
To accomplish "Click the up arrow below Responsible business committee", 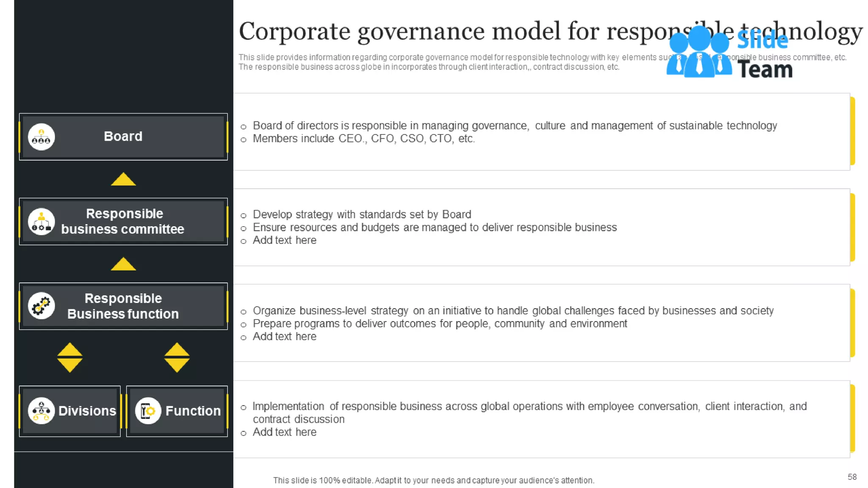I will pos(123,263).
